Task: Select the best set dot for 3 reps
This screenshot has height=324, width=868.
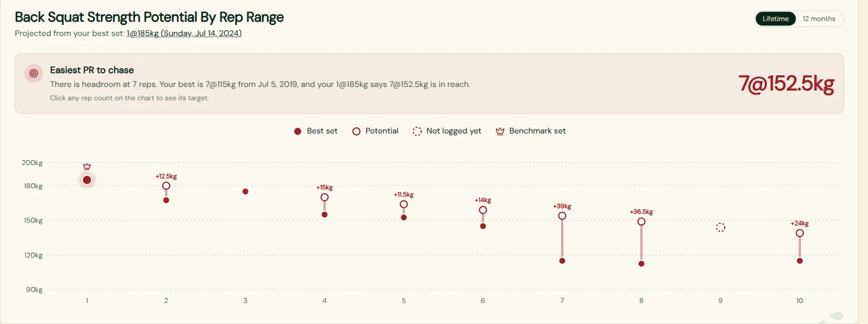Action: (x=245, y=192)
